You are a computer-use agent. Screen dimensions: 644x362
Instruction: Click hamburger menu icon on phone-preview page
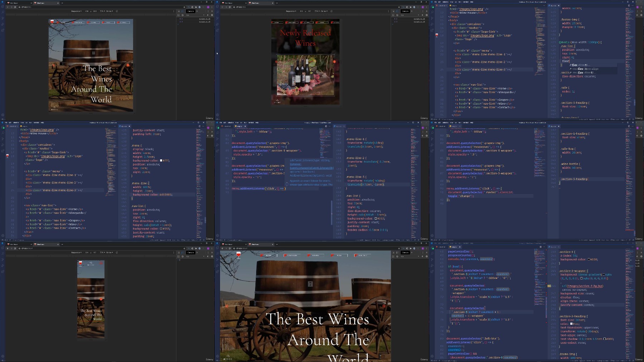coord(101,263)
